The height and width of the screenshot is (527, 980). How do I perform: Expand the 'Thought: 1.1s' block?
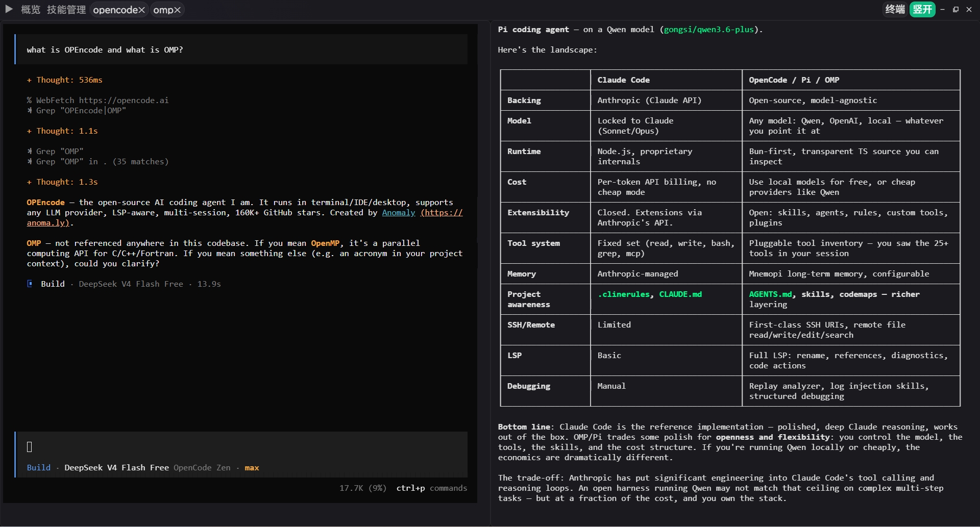coord(62,131)
